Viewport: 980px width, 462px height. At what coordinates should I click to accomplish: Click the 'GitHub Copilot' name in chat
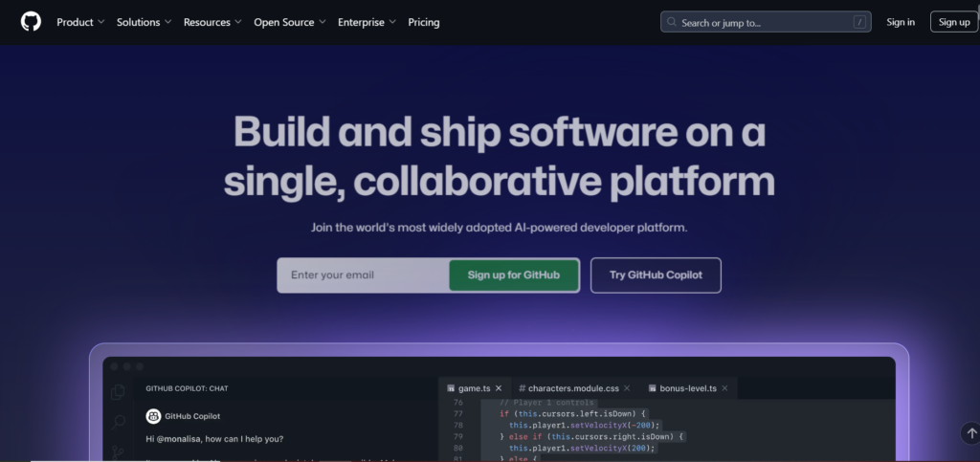pyautogui.click(x=192, y=416)
